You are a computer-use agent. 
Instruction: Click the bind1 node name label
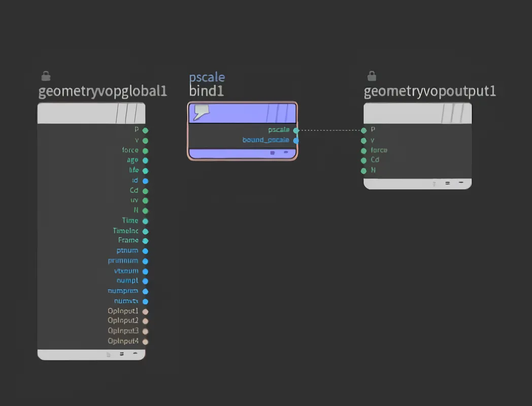coord(206,91)
